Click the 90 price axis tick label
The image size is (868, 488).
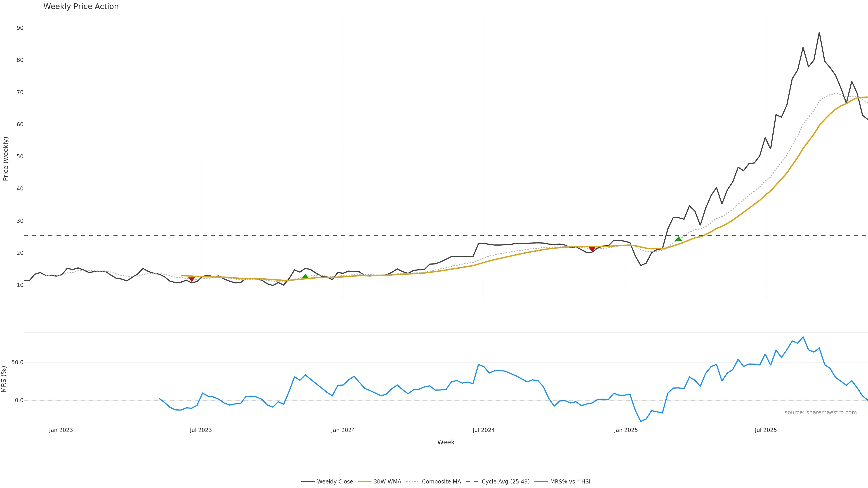20,28
